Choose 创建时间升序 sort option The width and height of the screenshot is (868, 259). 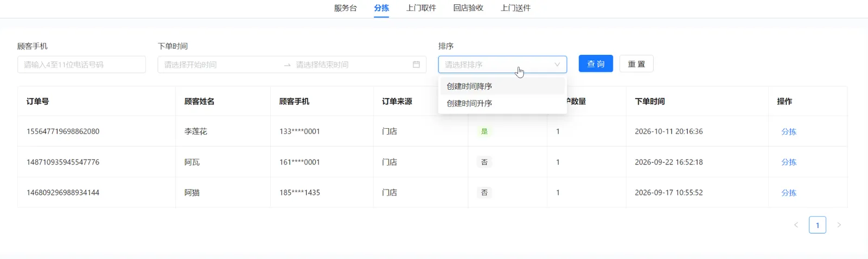coord(502,103)
